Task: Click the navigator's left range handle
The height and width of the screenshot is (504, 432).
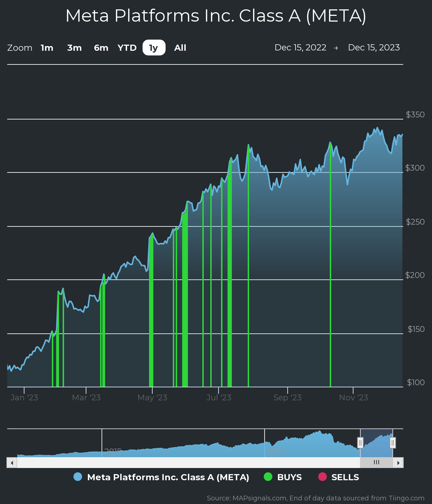Action: coord(360,443)
